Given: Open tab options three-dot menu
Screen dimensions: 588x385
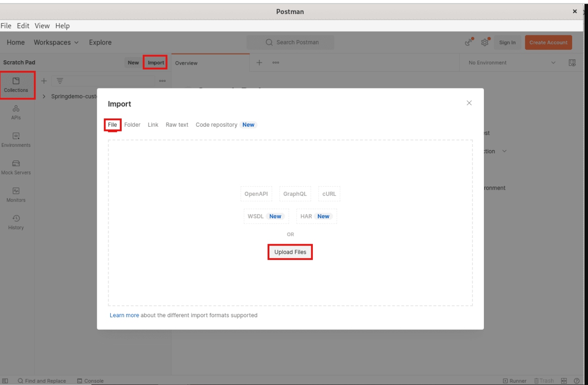Looking at the screenshot, I should coord(276,63).
